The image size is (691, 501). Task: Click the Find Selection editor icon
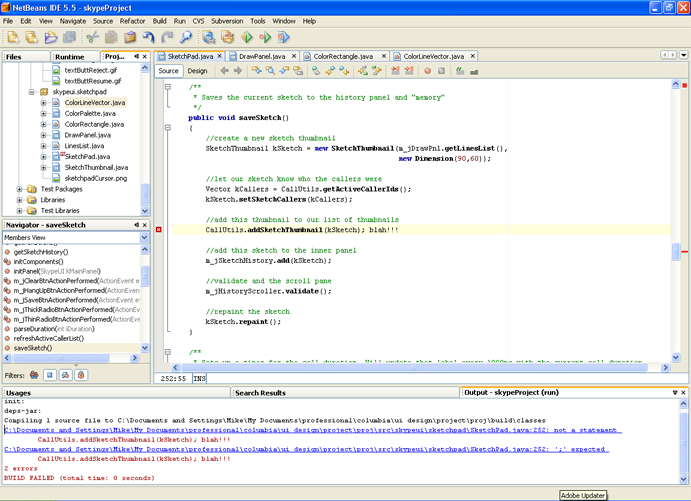270,71
